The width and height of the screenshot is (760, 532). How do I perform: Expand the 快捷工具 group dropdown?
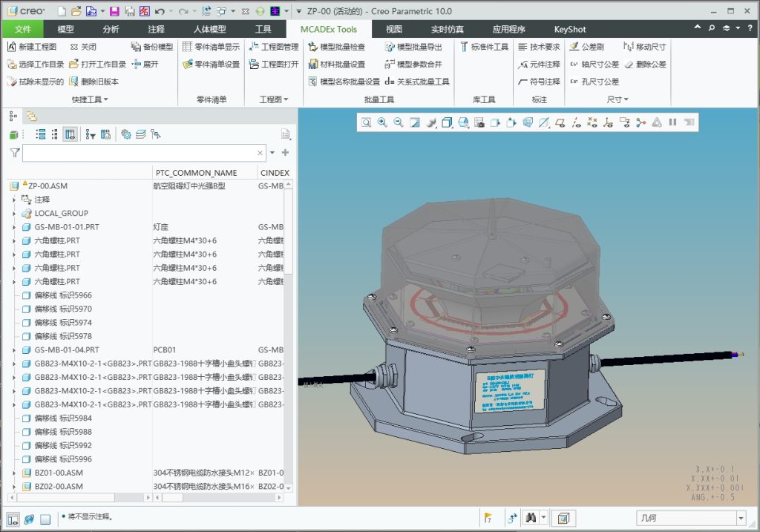90,99
